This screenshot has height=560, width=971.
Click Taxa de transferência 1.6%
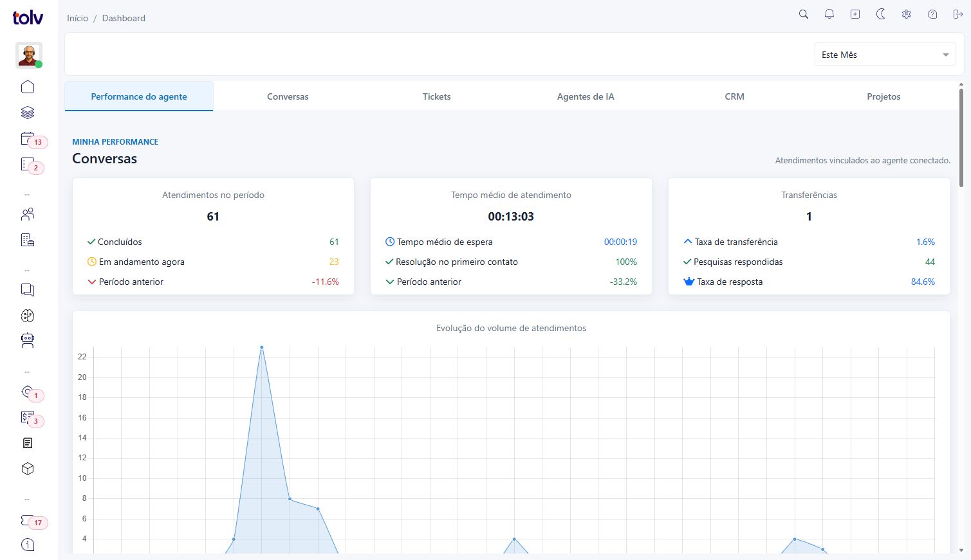pos(925,242)
